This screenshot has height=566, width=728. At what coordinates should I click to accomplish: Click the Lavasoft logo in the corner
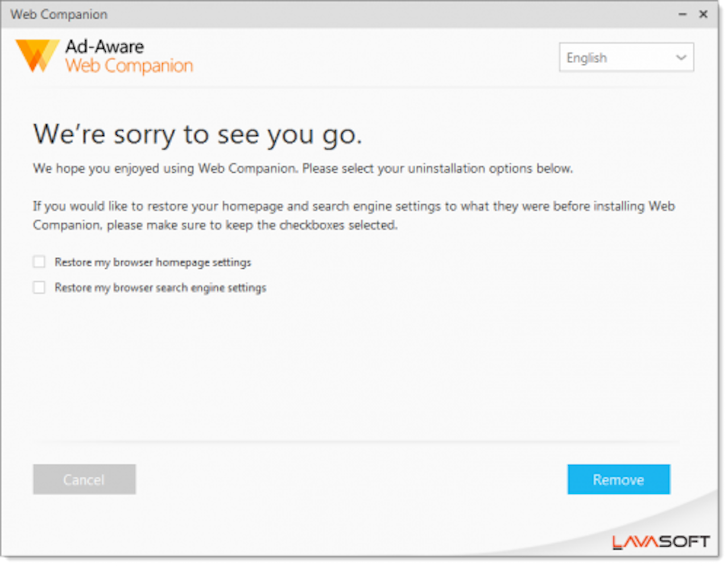coord(661,542)
